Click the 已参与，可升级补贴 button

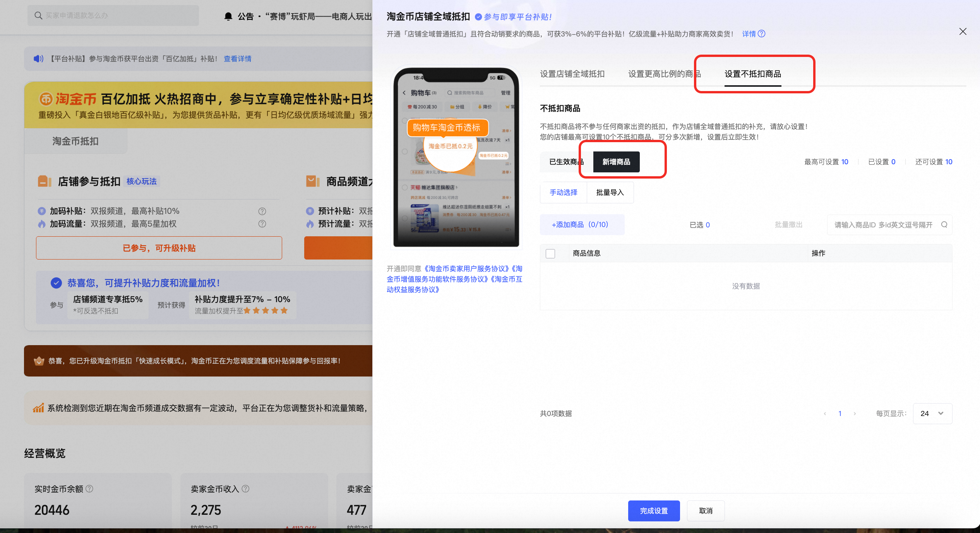pos(159,248)
